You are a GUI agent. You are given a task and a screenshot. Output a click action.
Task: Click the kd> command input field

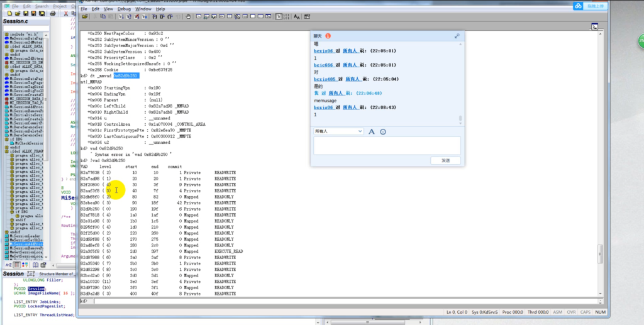[x=346, y=301]
